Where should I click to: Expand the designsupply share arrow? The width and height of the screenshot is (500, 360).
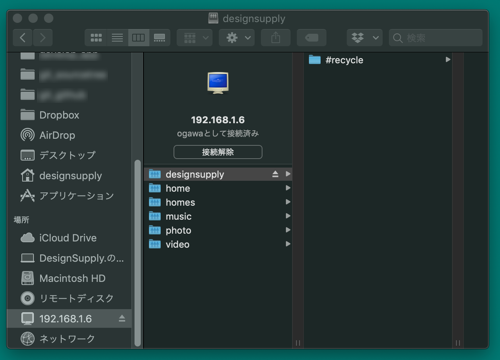point(288,174)
